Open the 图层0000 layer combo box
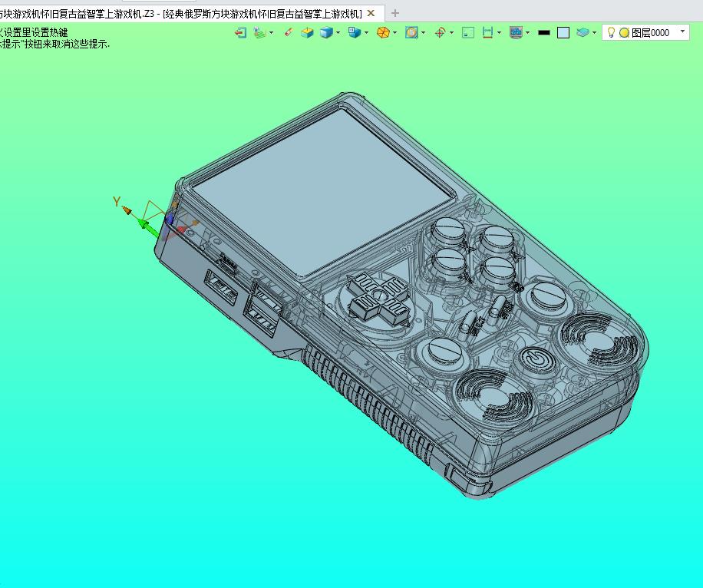This screenshot has height=588, width=703. [645, 33]
